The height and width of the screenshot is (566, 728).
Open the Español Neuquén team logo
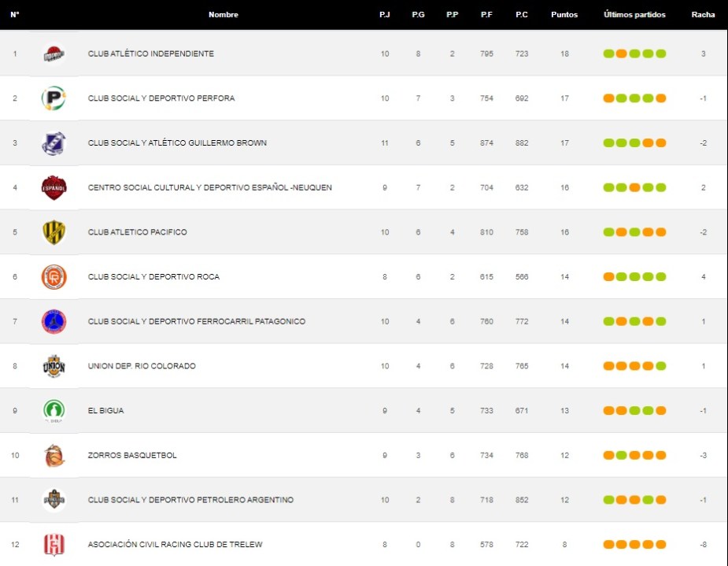[54, 187]
